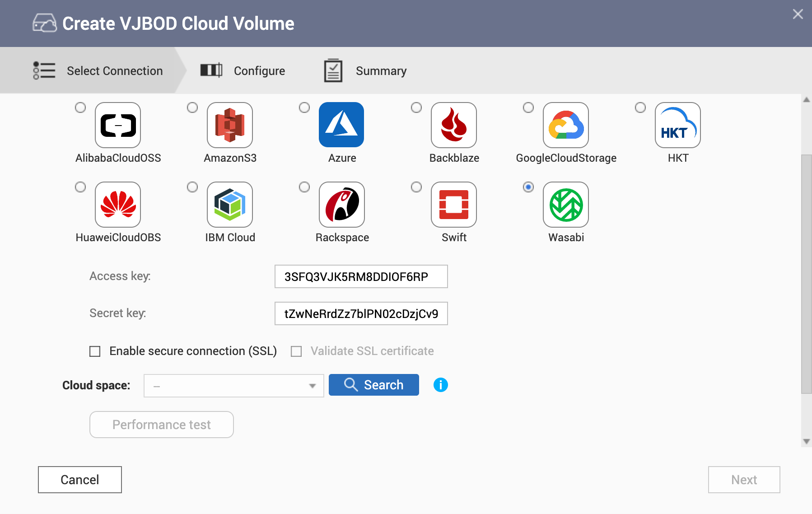The height and width of the screenshot is (514, 812).
Task: Select the GoogleCloudStorage radio button
Action: [528, 107]
